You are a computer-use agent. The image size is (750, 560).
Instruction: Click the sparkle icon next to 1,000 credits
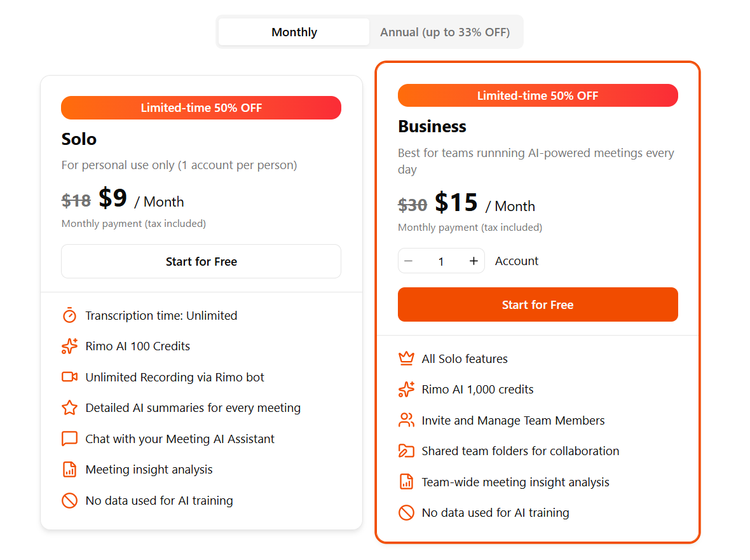[406, 390]
